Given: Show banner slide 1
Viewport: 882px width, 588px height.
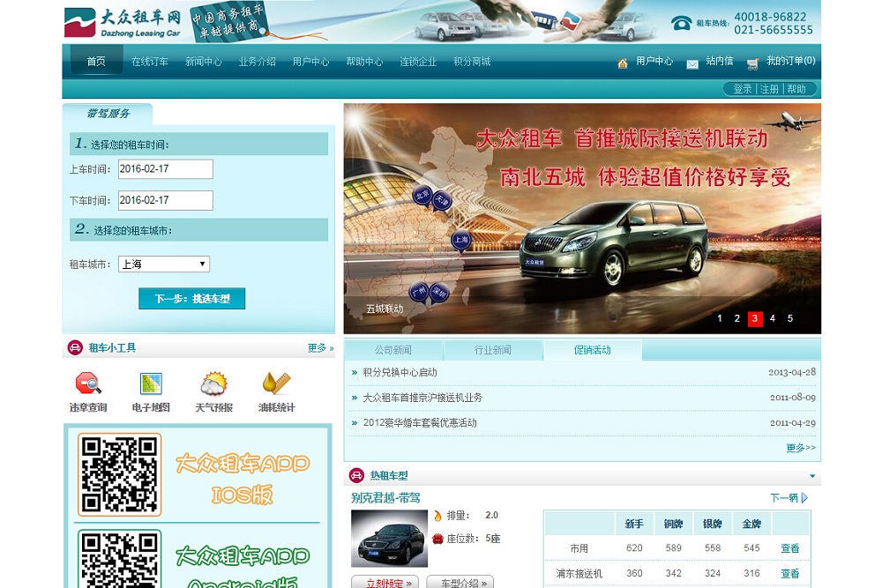Looking at the screenshot, I should [x=720, y=318].
